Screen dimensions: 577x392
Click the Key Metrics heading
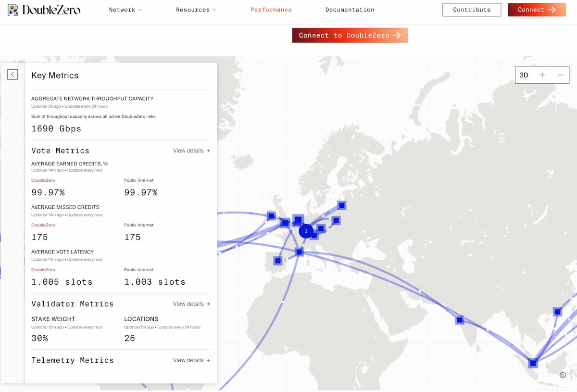(55, 76)
